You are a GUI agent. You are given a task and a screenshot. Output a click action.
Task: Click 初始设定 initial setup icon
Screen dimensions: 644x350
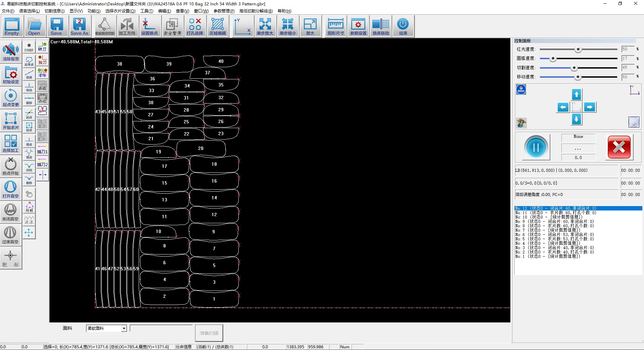pos(11,75)
